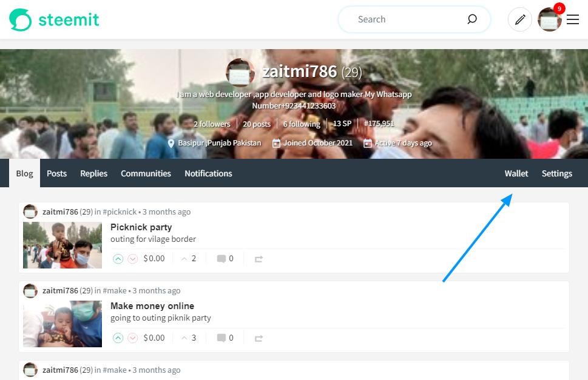Focus the Search input field

tap(414, 19)
